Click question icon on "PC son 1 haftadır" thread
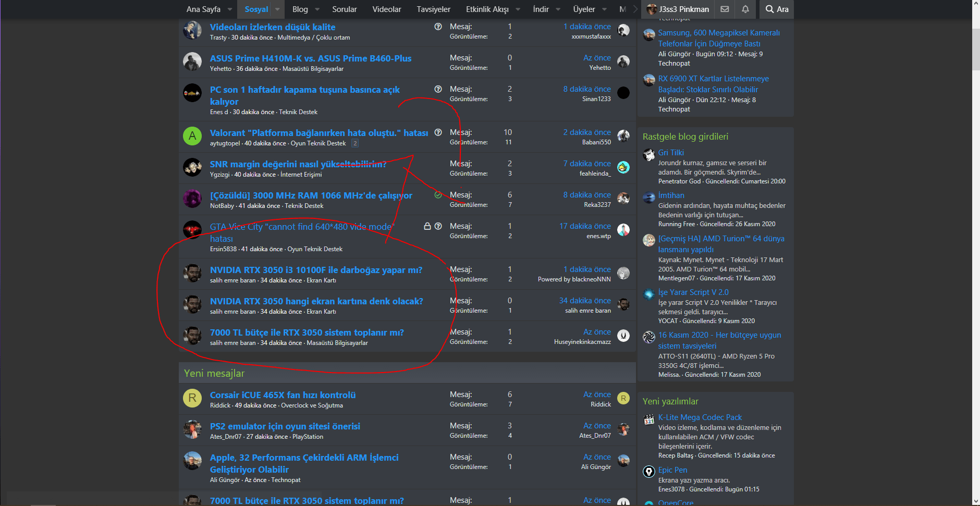Image resolution: width=980 pixels, height=506 pixels. tap(438, 89)
